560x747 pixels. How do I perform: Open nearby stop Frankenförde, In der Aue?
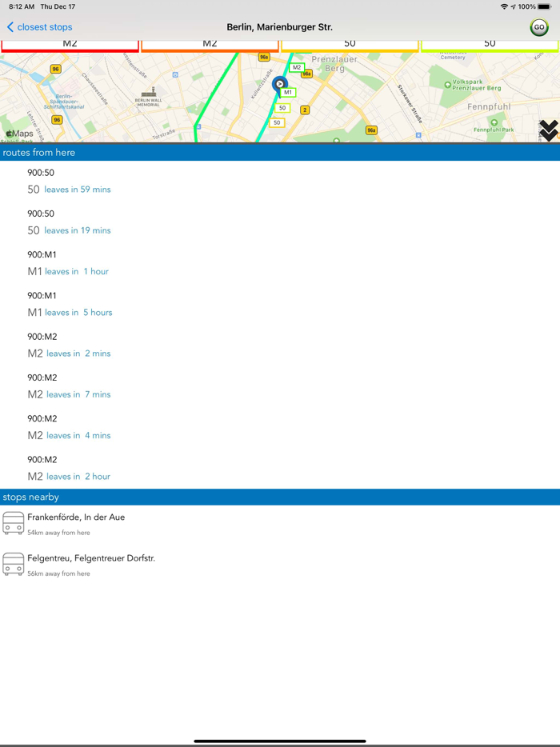click(280, 524)
